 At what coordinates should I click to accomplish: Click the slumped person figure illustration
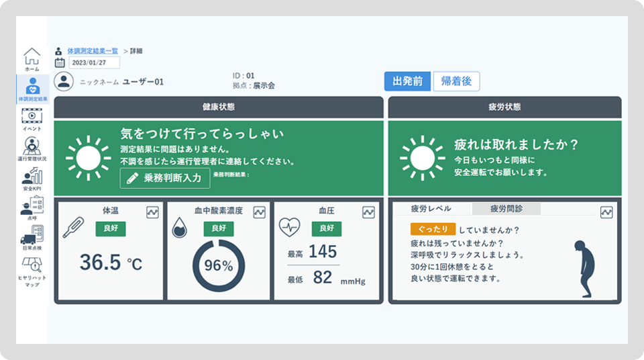coord(584,269)
